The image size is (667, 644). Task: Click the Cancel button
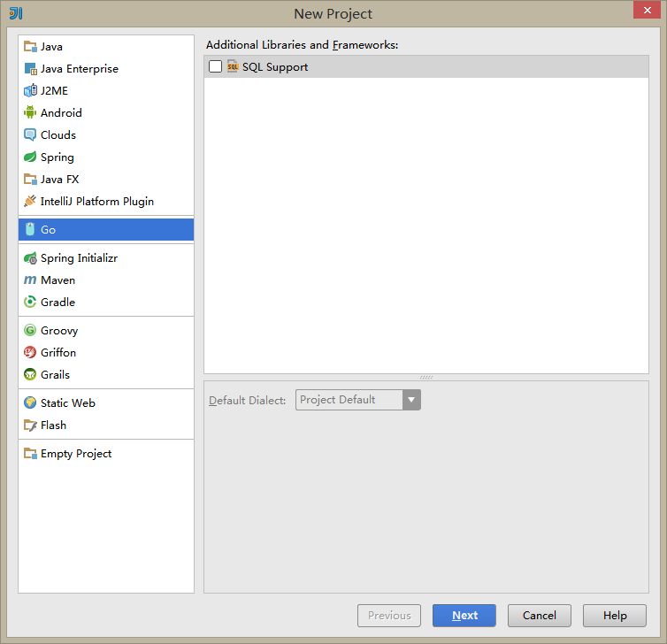(x=540, y=616)
